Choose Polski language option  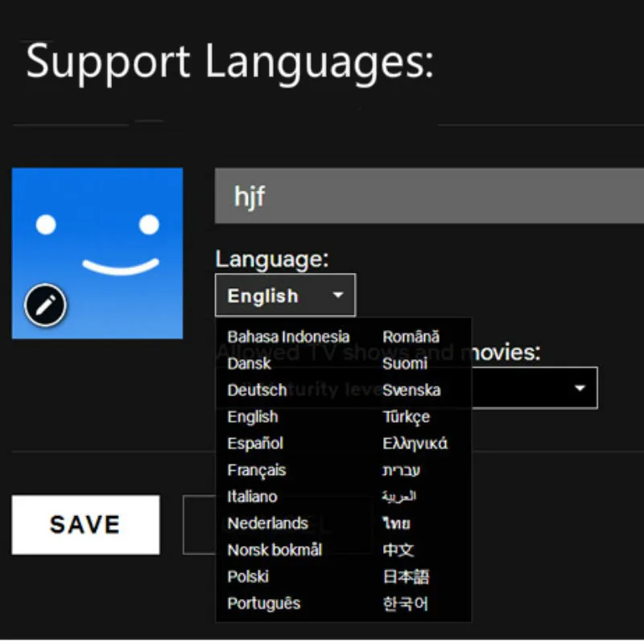248,576
